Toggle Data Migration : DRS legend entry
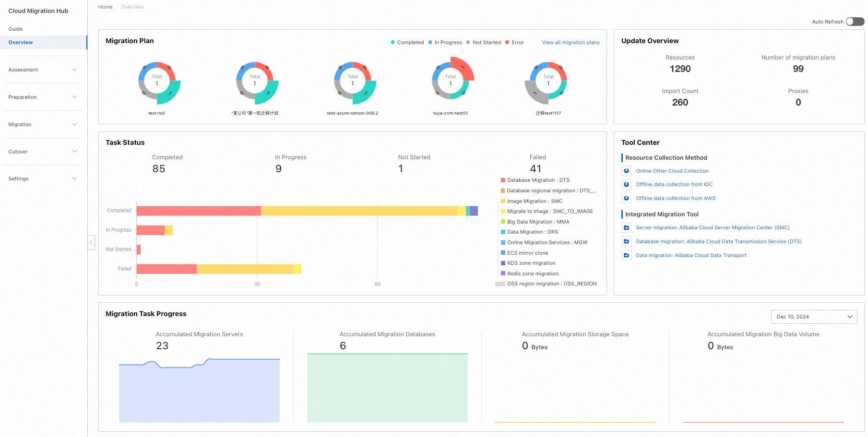The image size is (868, 437). (x=529, y=232)
